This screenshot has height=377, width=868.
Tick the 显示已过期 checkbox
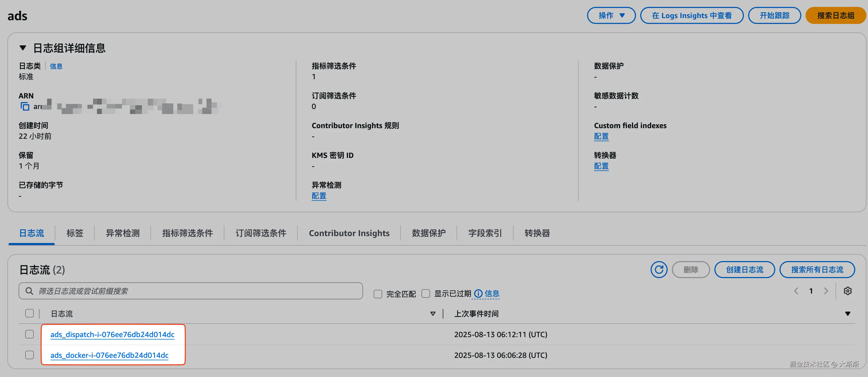click(x=425, y=294)
